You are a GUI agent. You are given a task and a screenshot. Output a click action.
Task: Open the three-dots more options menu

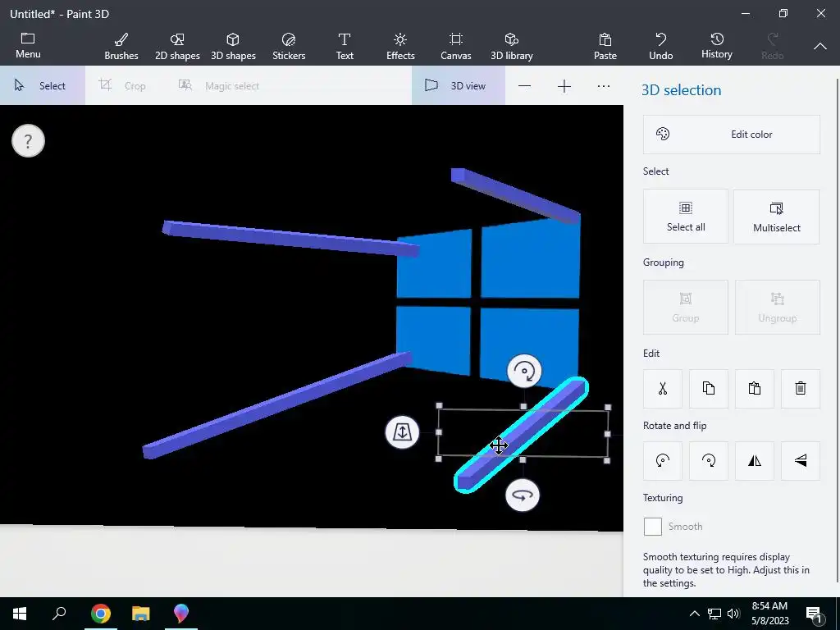click(x=604, y=86)
